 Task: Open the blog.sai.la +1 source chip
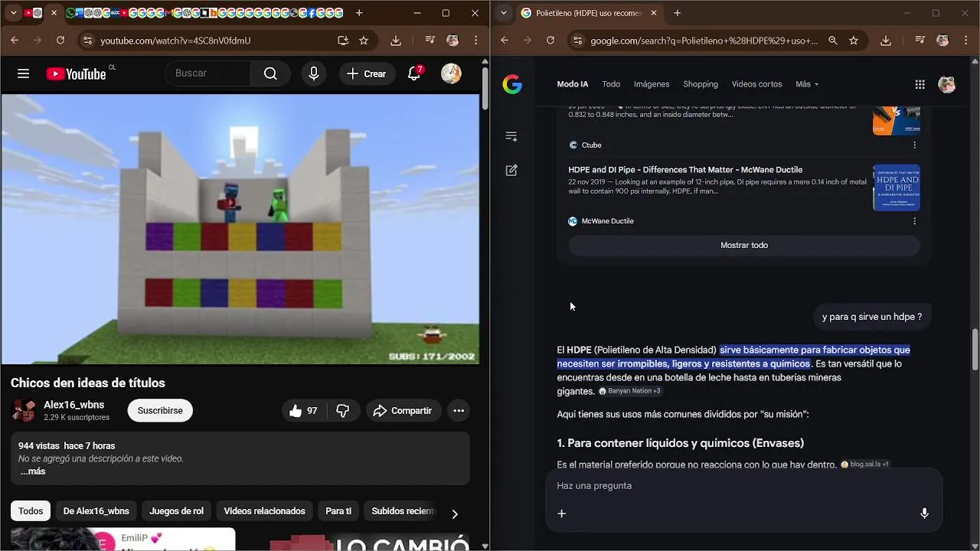coord(864,465)
